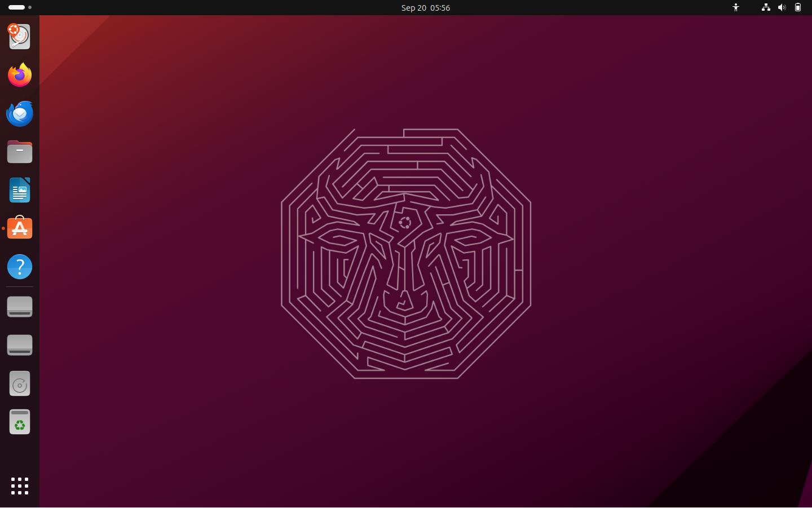Click the workspace indicator pill top-left
This screenshot has height=508, width=812.
click(16, 7)
